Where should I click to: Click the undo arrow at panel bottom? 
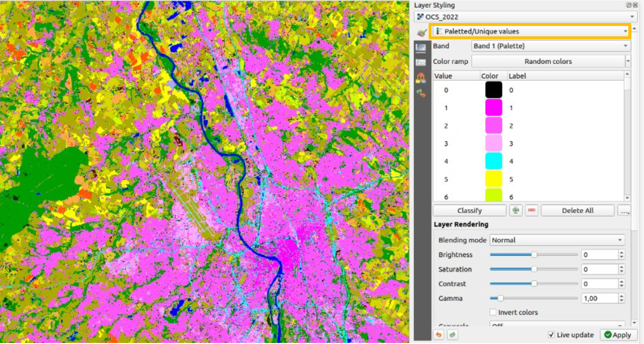pos(439,334)
